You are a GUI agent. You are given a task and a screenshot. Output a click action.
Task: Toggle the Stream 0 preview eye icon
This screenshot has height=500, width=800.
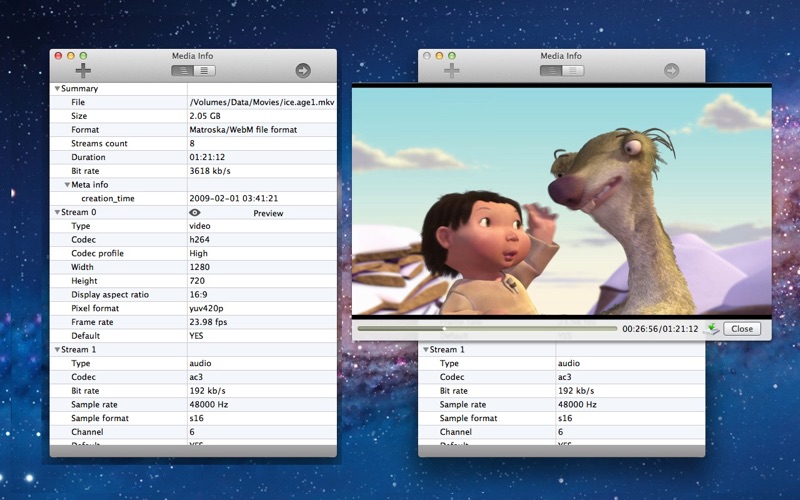pyautogui.click(x=195, y=213)
